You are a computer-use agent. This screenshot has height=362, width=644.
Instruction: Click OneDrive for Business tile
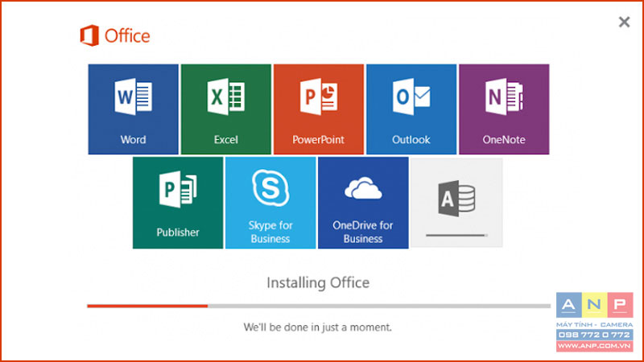pyautogui.click(x=363, y=203)
